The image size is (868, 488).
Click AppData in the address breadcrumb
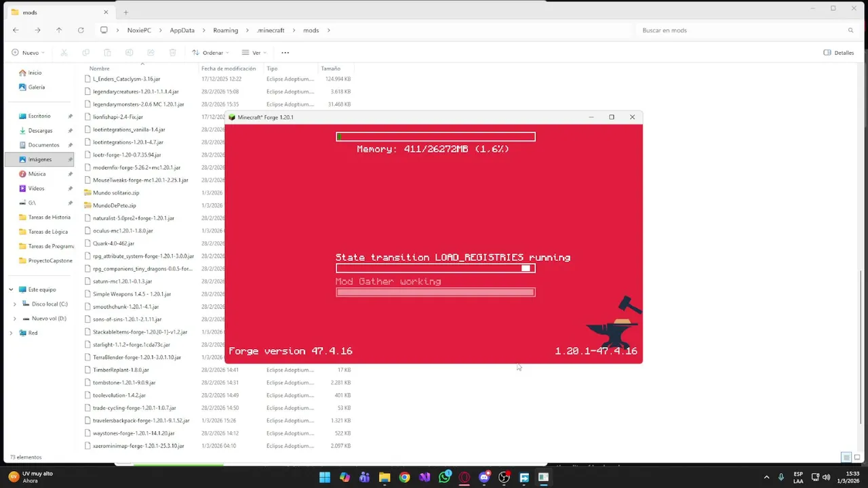point(182,30)
